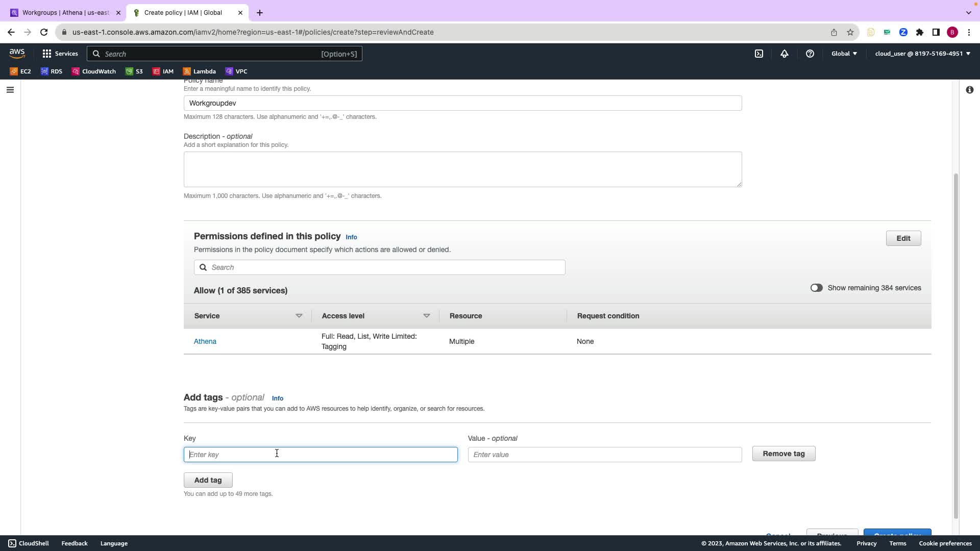
Task: Click the info panel icon at right
Action: 969,90
